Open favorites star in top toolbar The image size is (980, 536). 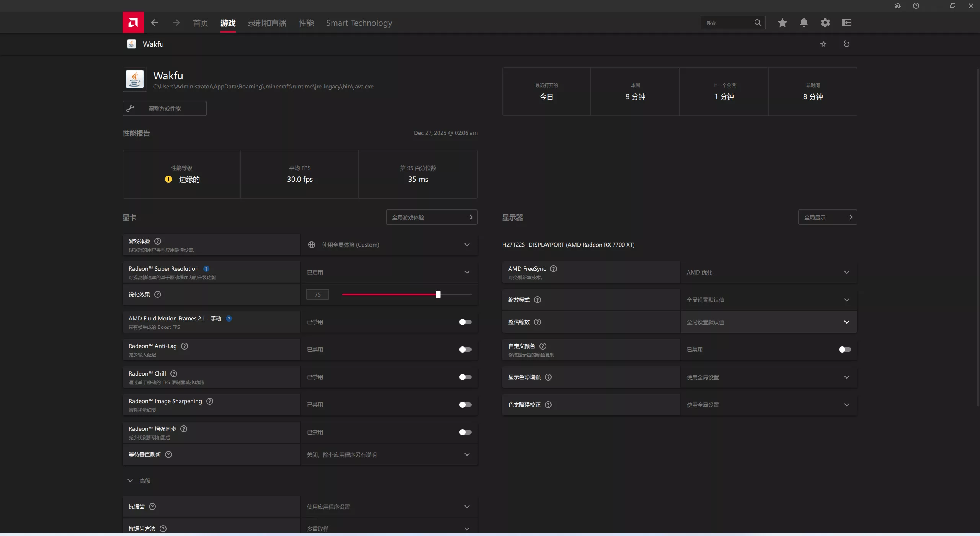pyautogui.click(x=782, y=23)
